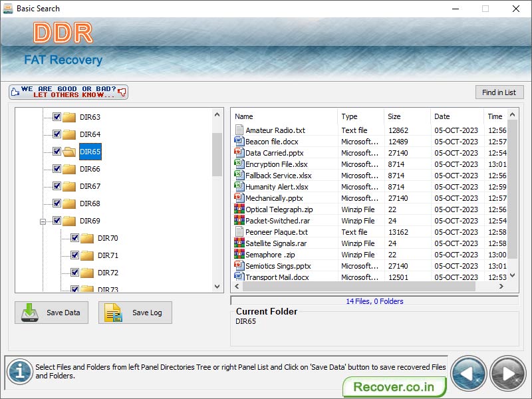
Task: Click the forward navigation arrow button
Action: (507, 373)
